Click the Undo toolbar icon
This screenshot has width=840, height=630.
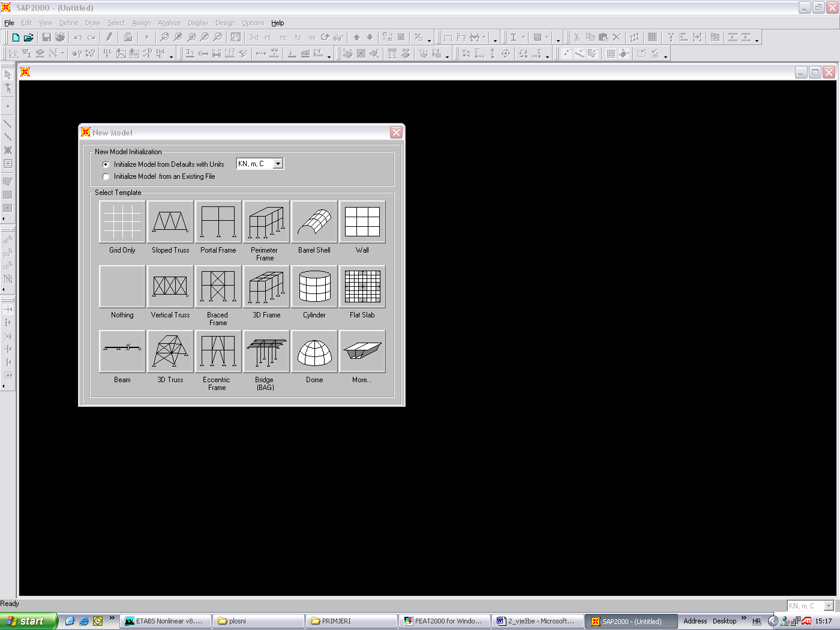pos(78,37)
